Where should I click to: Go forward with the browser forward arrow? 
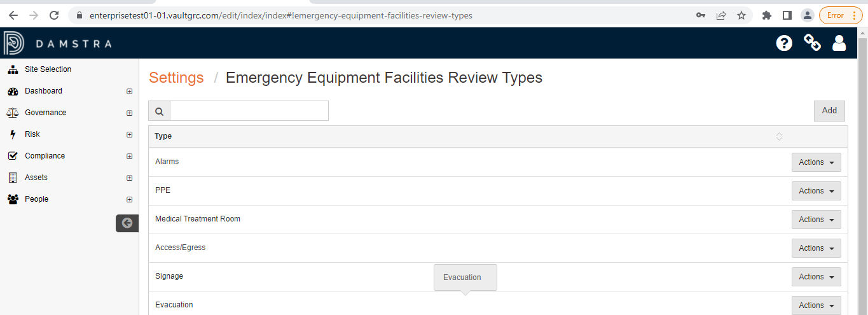point(34,15)
